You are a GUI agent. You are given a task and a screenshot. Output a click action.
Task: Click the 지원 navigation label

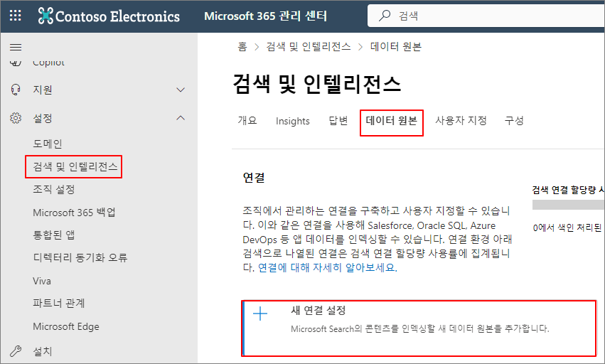tap(43, 90)
